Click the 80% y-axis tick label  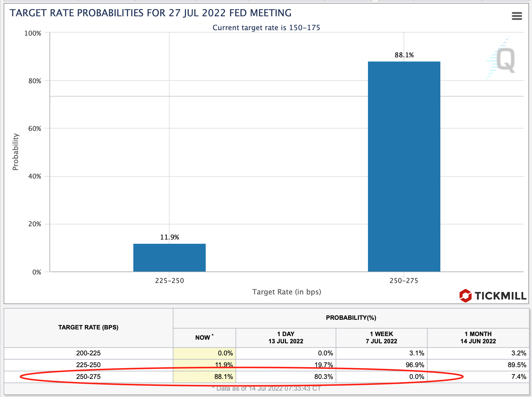[x=35, y=81]
